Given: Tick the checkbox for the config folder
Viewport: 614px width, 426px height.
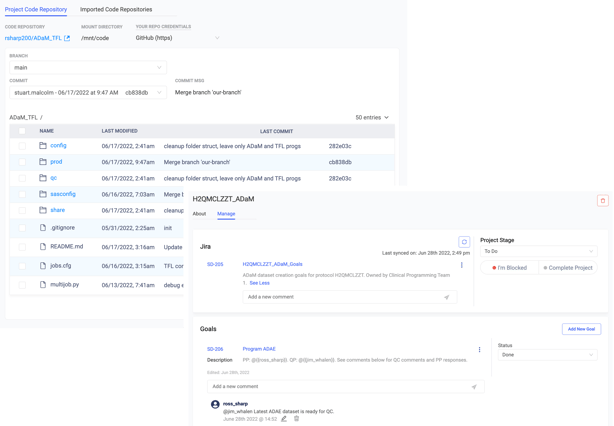Looking at the screenshot, I should (22, 146).
